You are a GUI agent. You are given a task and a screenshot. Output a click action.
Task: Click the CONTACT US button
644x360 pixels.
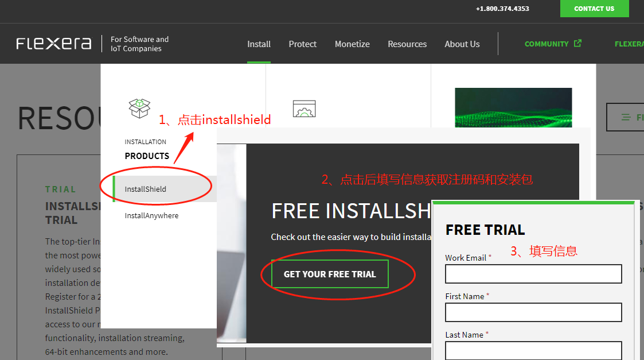tap(594, 9)
